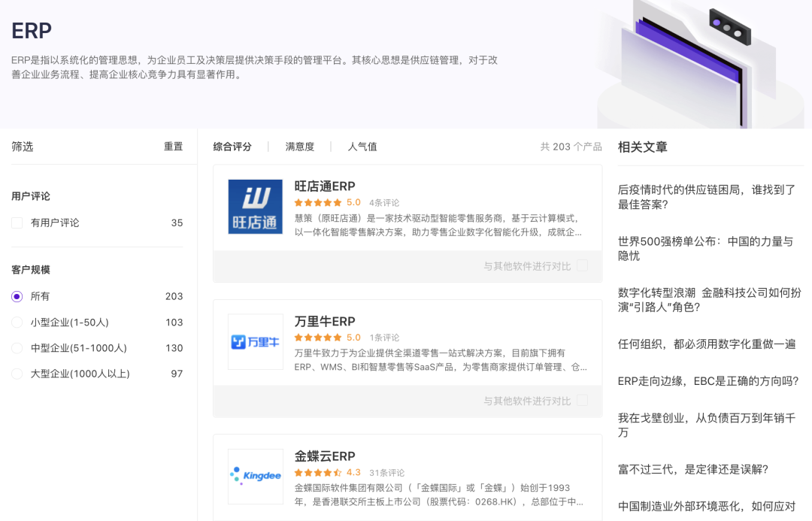The image size is (812, 521).
Task: Switch to the 满意度 sort tab
Action: coord(300,147)
